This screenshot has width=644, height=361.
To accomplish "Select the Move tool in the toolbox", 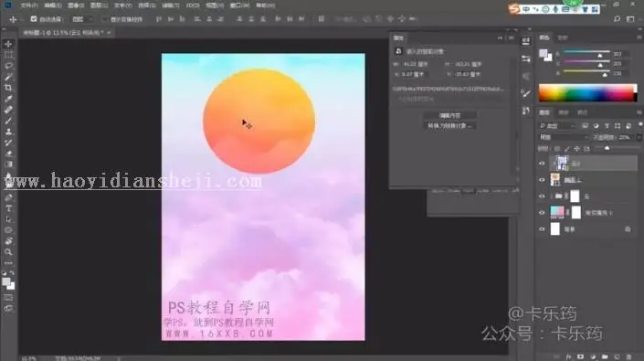I will [8, 44].
